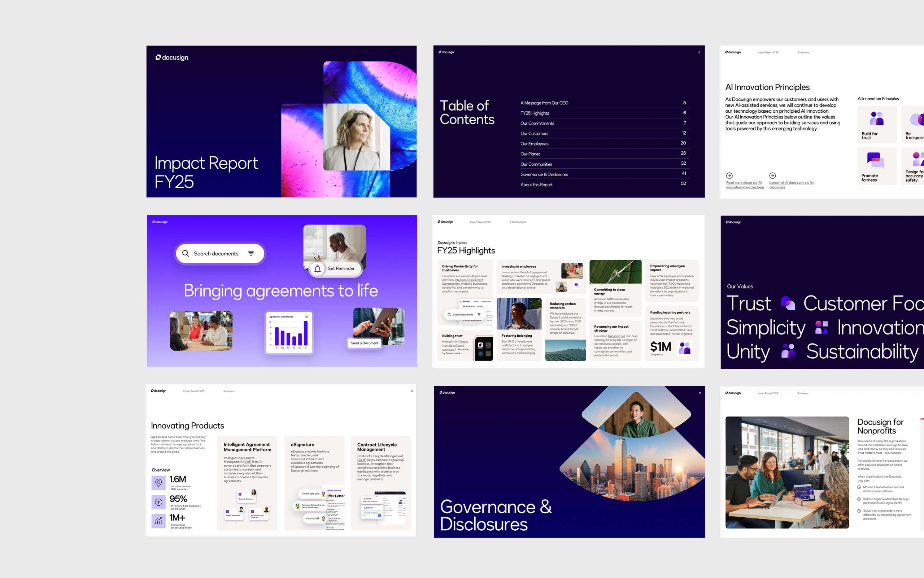Click the chart icon beside 1M+
Screen dimensions: 924x578
coord(158,521)
